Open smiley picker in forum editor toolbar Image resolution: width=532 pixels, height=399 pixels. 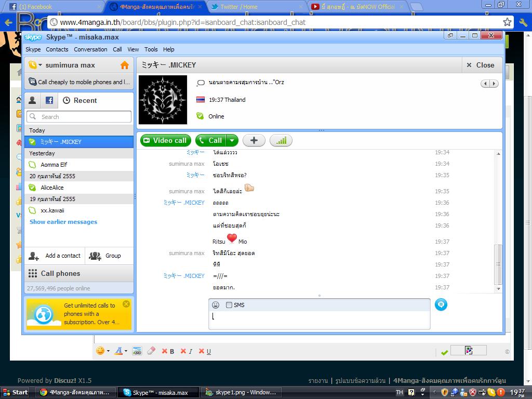(x=100, y=351)
